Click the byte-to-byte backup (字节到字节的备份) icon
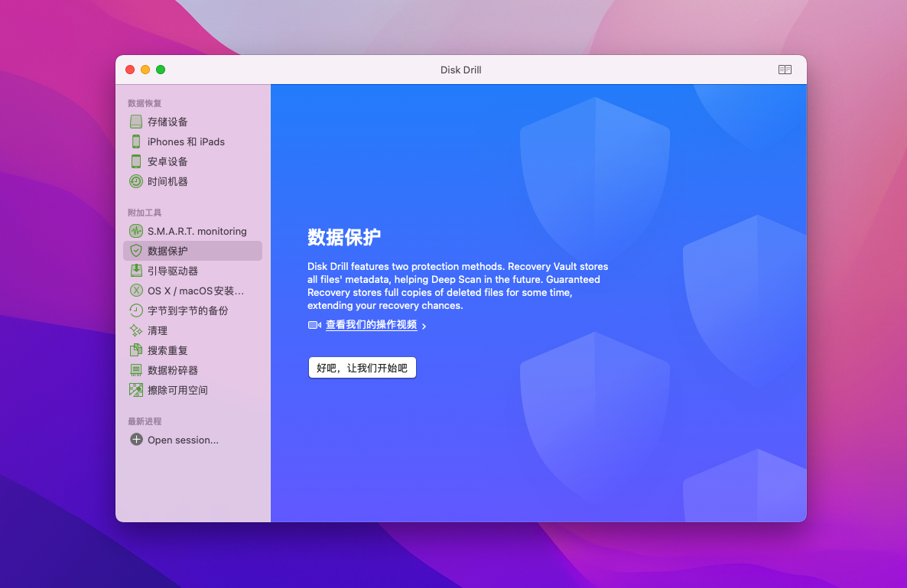This screenshot has height=588, width=907. (136, 310)
